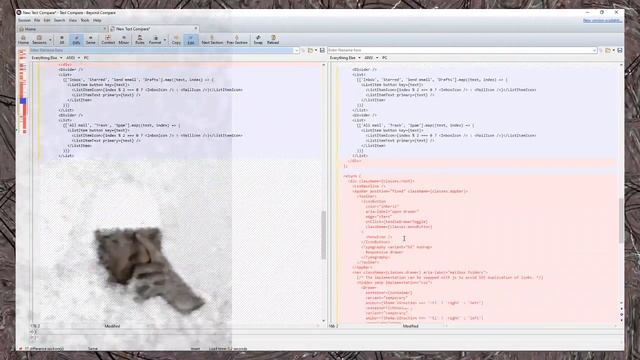Screen dimensions: 640x360
Task: Open the View menu
Action: tap(73, 20)
